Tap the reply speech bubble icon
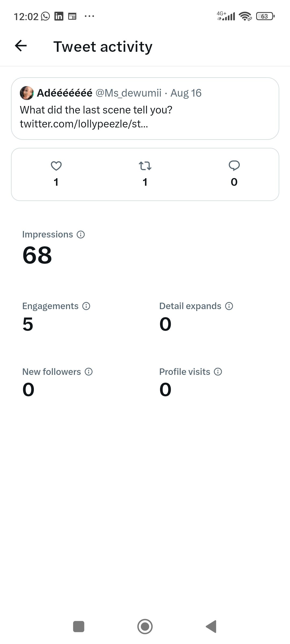The width and height of the screenshot is (290, 644). click(234, 166)
